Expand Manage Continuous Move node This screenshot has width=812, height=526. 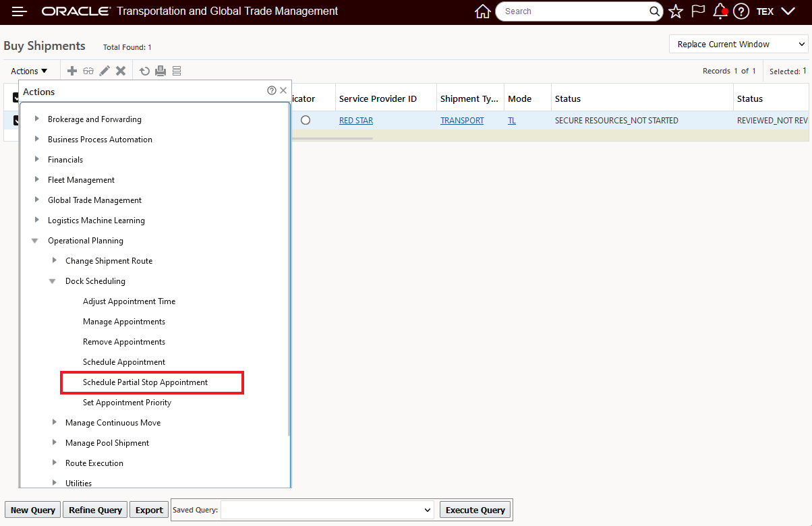point(54,423)
